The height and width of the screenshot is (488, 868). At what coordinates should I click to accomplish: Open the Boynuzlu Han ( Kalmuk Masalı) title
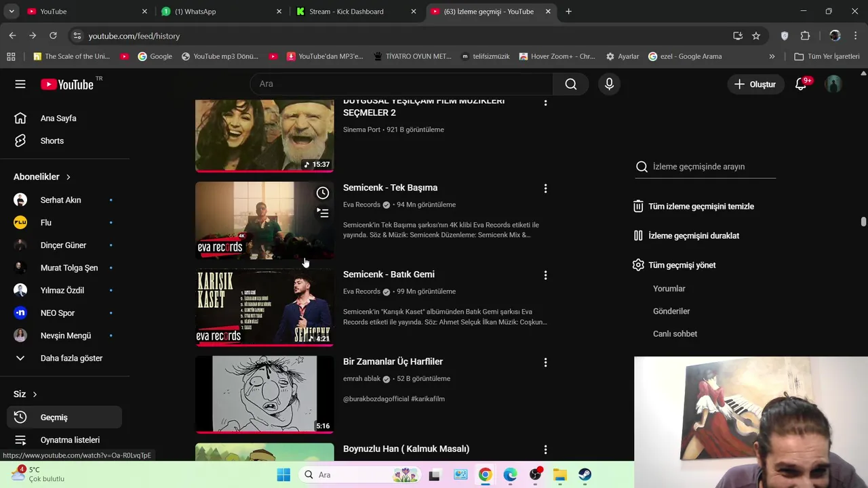coord(406,449)
